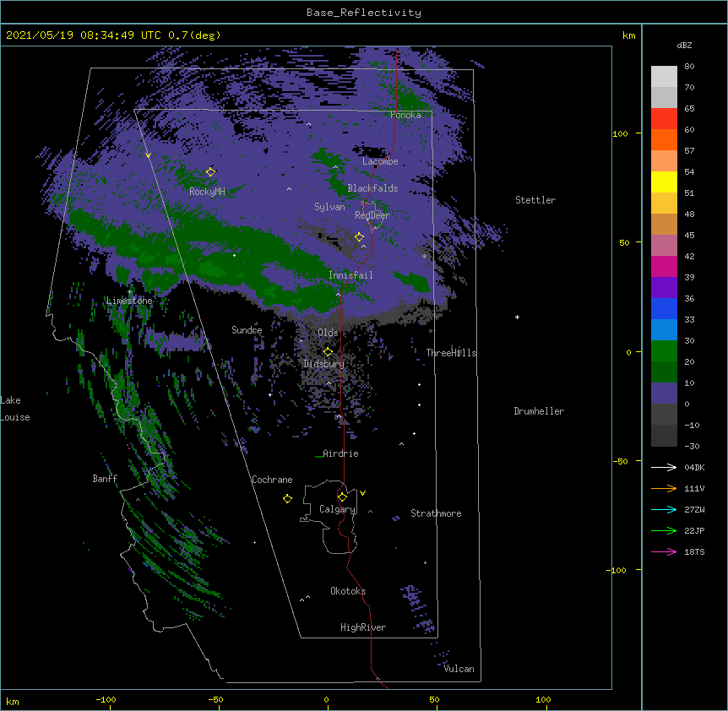Image resolution: width=728 pixels, height=711 pixels.
Task: Click the Calgary city label
Action: point(337,509)
